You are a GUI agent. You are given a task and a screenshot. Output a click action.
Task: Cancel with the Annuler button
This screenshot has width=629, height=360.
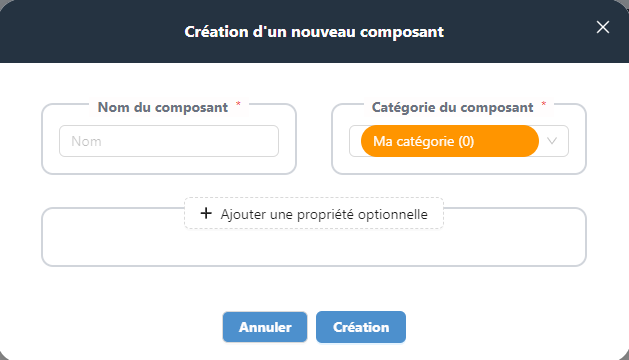(x=265, y=327)
